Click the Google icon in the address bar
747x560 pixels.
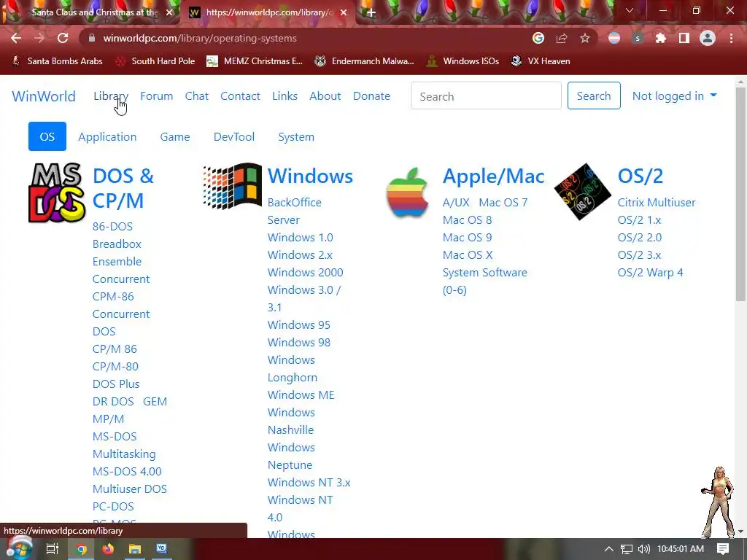pyautogui.click(x=538, y=38)
